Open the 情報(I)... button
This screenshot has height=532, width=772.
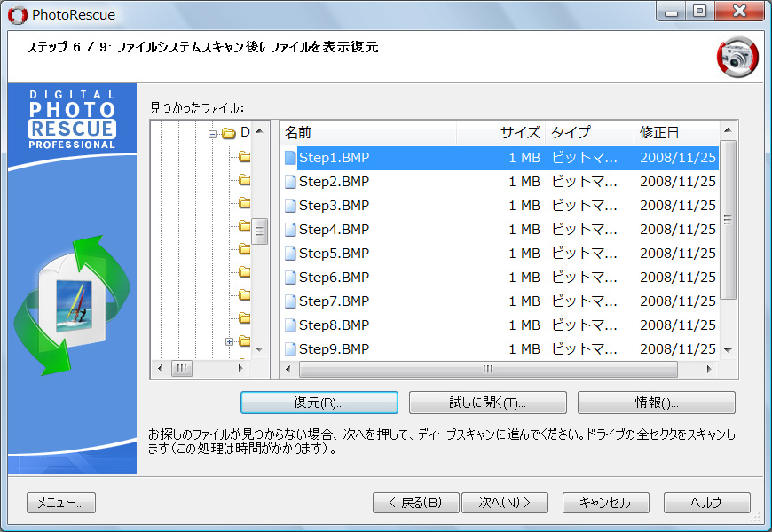657,403
